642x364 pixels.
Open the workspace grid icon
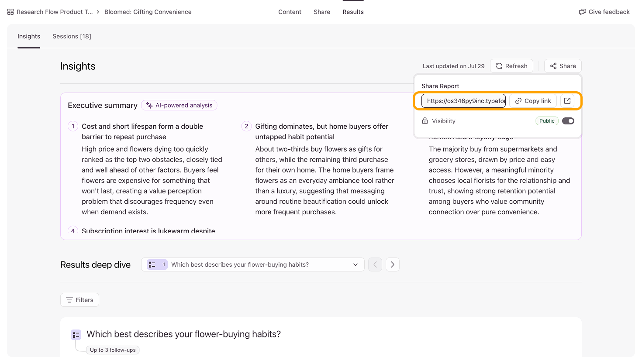tap(10, 12)
